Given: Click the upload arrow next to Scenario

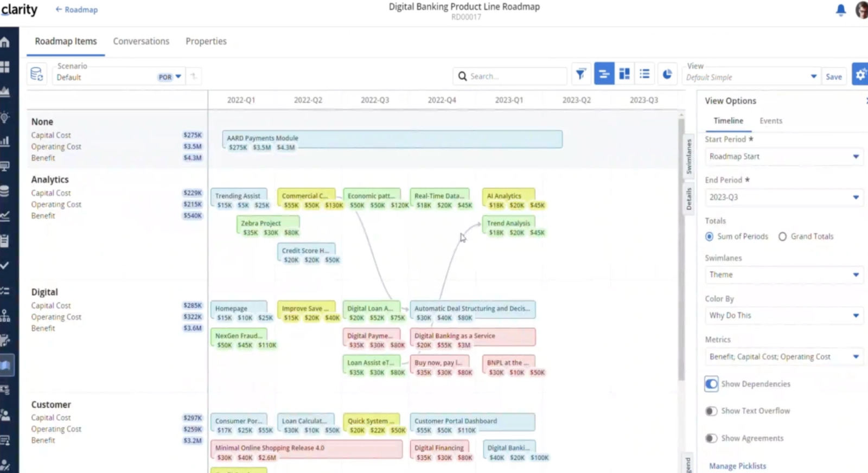Looking at the screenshot, I should click(193, 76).
